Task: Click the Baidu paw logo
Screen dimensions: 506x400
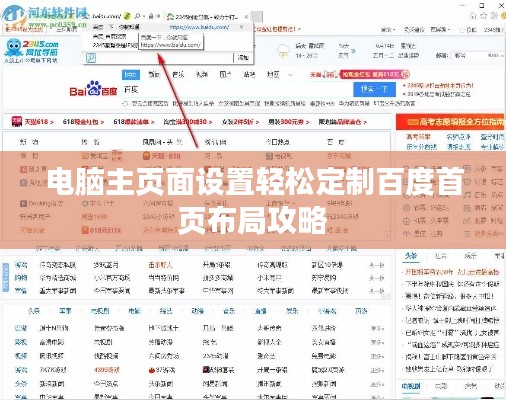Action: [x=93, y=88]
